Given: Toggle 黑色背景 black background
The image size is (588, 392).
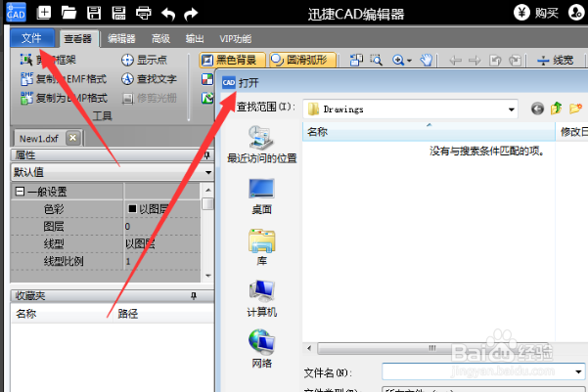Looking at the screenshot, I should pyautogui.click(x=232, y=60).
